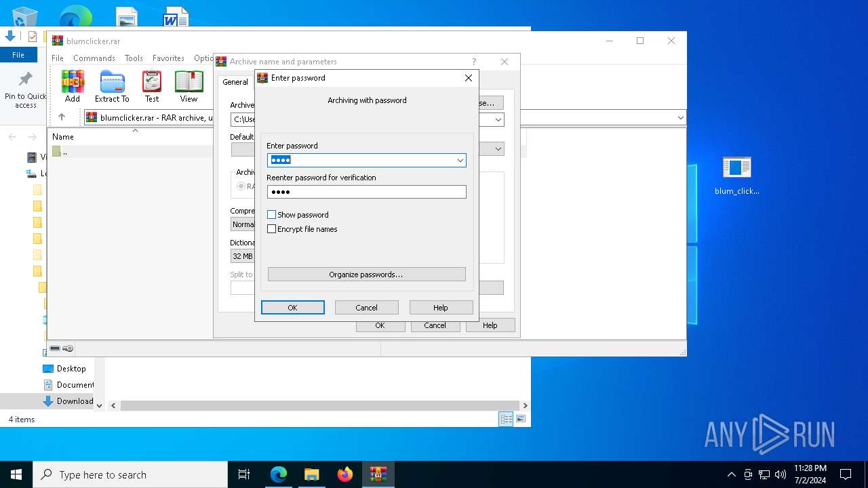868x488 pixels.
Task: Click the disk icon in WinRAR status bar
Action: coord(55,348)
